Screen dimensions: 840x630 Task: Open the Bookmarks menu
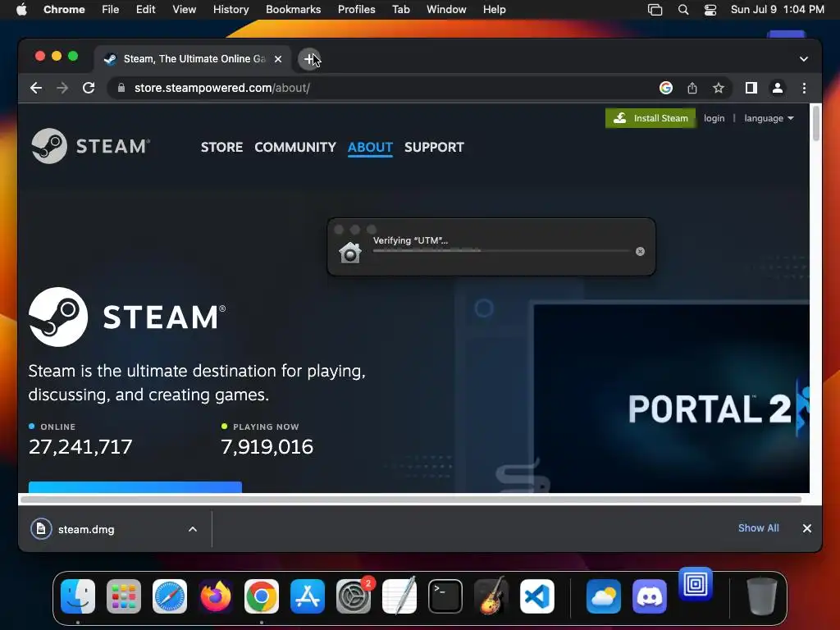click(293, 10)
